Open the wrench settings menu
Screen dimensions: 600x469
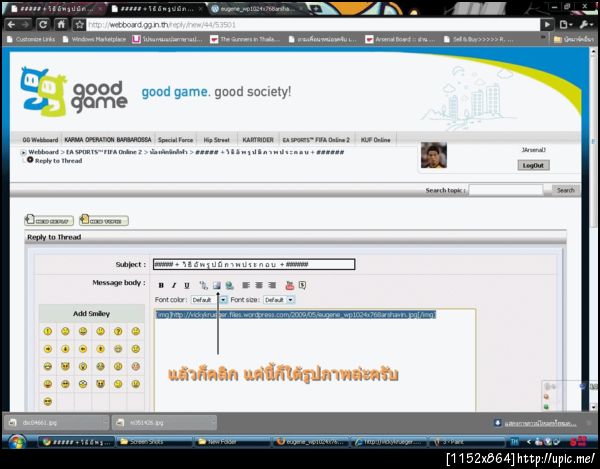coord(585,25)
